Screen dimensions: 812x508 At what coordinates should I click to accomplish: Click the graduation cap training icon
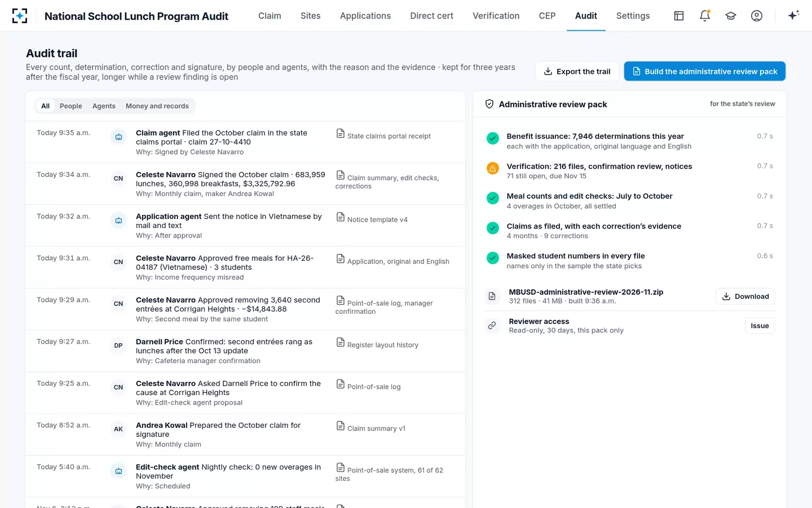click(731, 16)
